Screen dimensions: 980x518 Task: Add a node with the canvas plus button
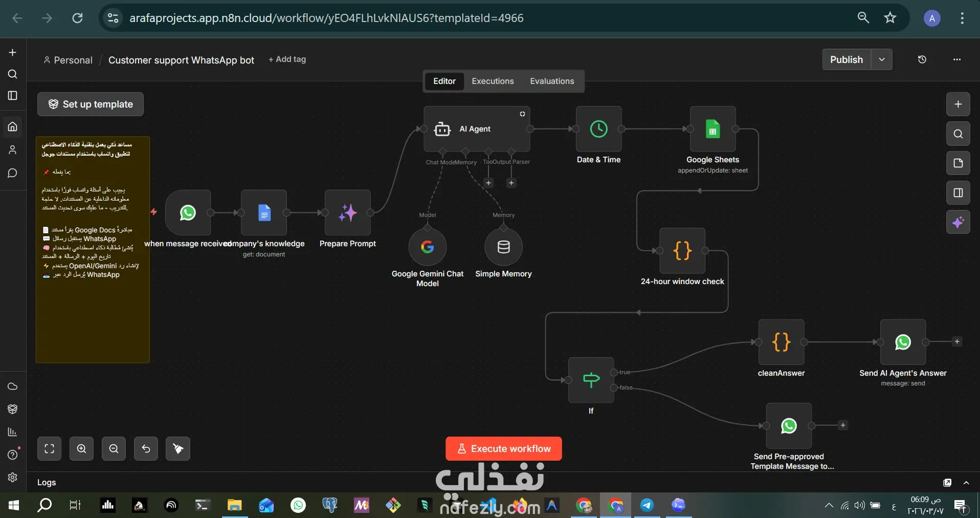tap(959, 104)
